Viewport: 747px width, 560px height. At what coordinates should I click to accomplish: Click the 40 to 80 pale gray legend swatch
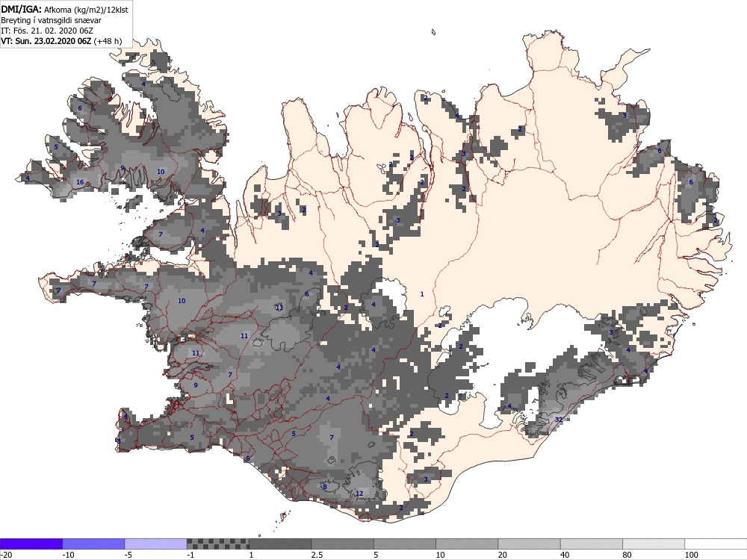click(591, 544)
